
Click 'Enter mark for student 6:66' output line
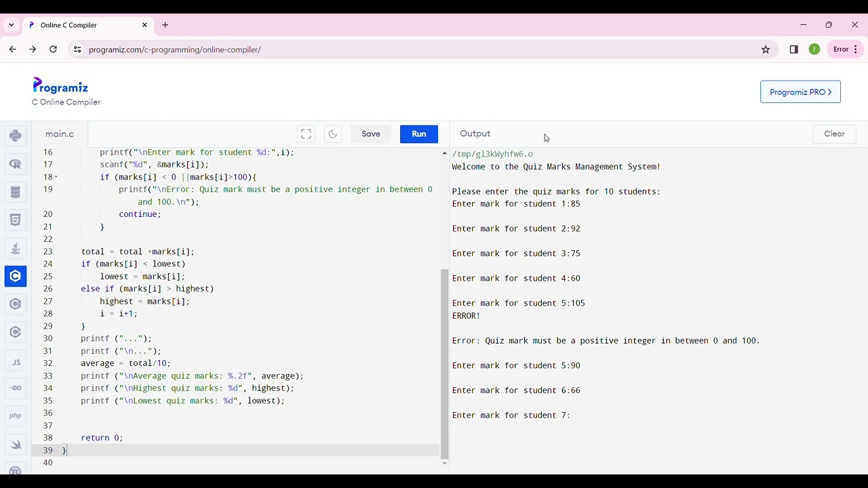tap(516, 390)
